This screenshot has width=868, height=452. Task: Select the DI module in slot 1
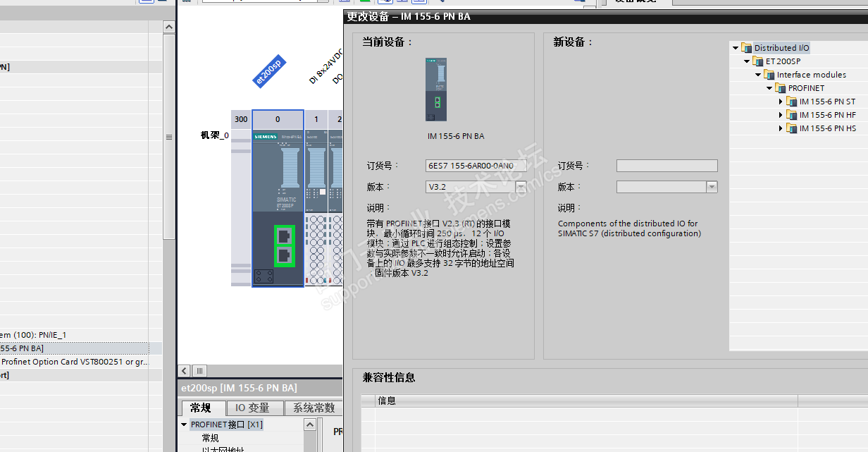click(x=316, y=208)
